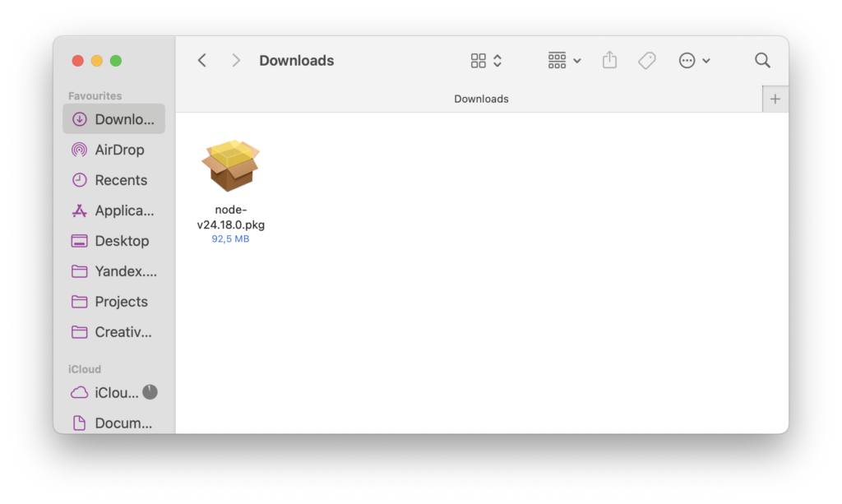
Task: Click the iCloud sync progress indicator
Action: click(x=150, y=392)
